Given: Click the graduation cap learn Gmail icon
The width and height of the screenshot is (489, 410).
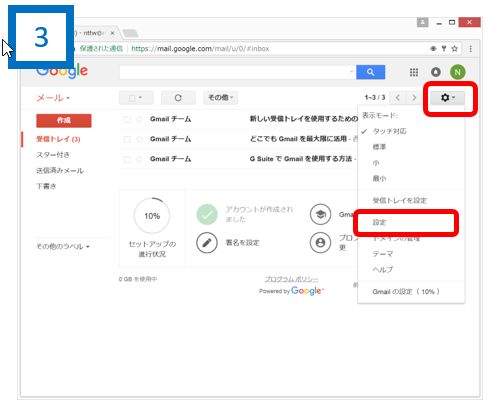Looking at the screenshot, I should tap(320, 214).
